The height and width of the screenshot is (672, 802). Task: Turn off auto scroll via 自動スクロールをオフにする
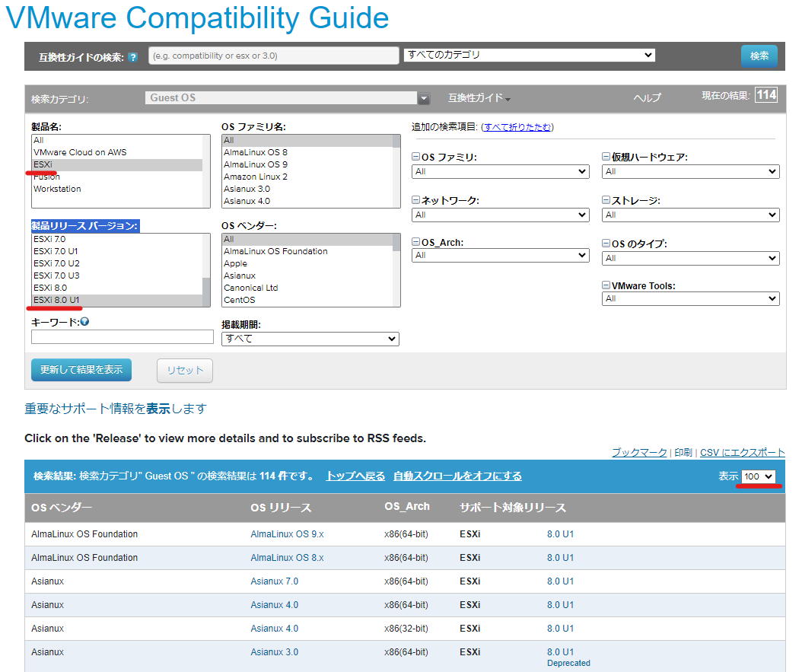pos(457,475)
